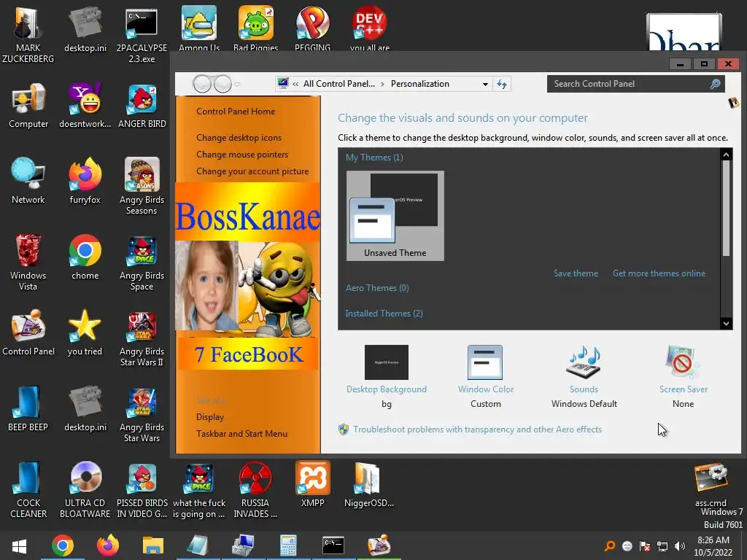Viewport: 747px width, 560px height.
Task: Open the Sounds icon
Action: click(x=584, y=362)
